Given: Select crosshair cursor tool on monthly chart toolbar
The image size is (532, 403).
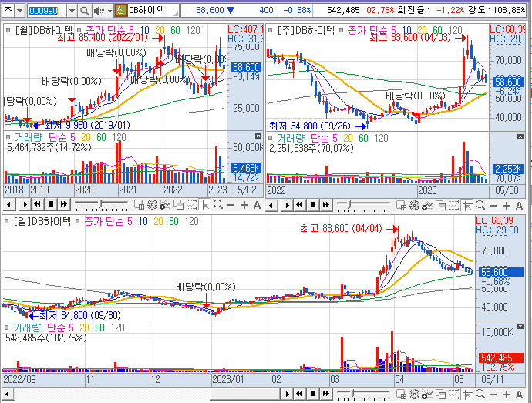Looking at the screenshot, I should point(205,205).
